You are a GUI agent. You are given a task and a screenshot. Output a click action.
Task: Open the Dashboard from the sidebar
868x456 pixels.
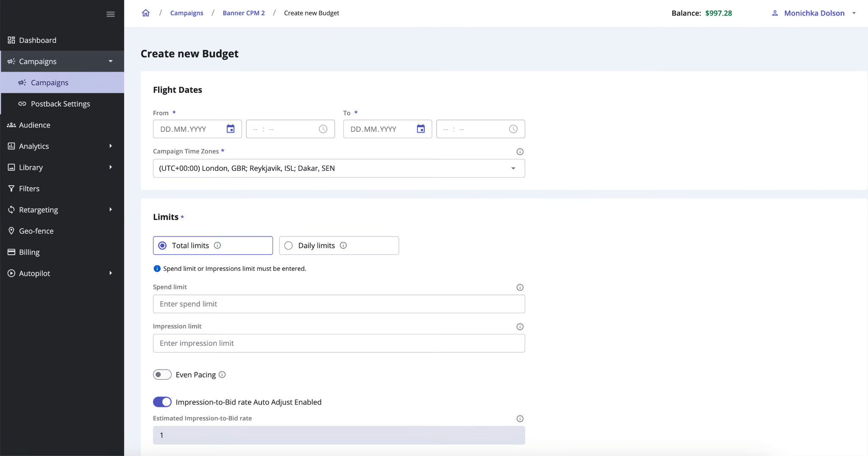[x=37, y=40]
